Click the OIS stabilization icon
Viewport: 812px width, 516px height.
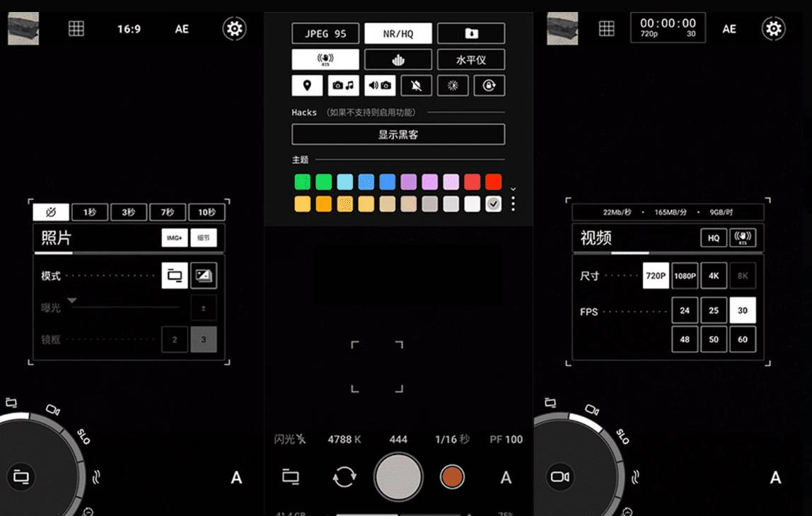tap(325, 59)
